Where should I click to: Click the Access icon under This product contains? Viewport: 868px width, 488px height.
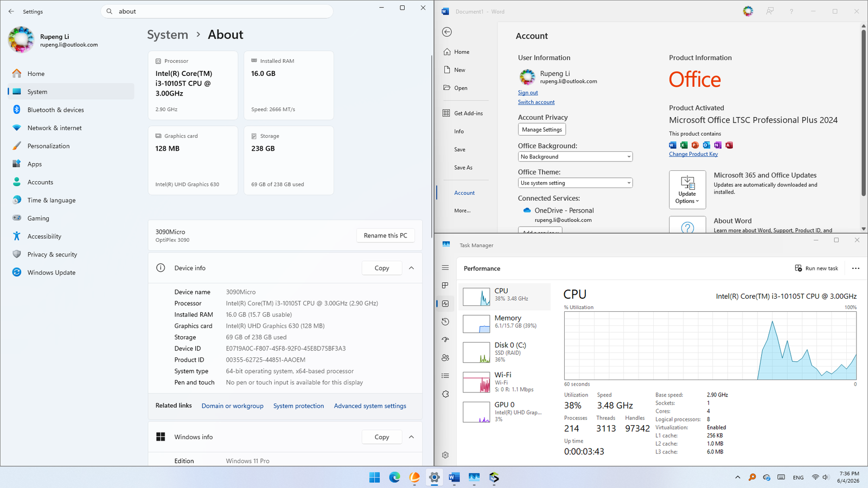tap(729, 145)
